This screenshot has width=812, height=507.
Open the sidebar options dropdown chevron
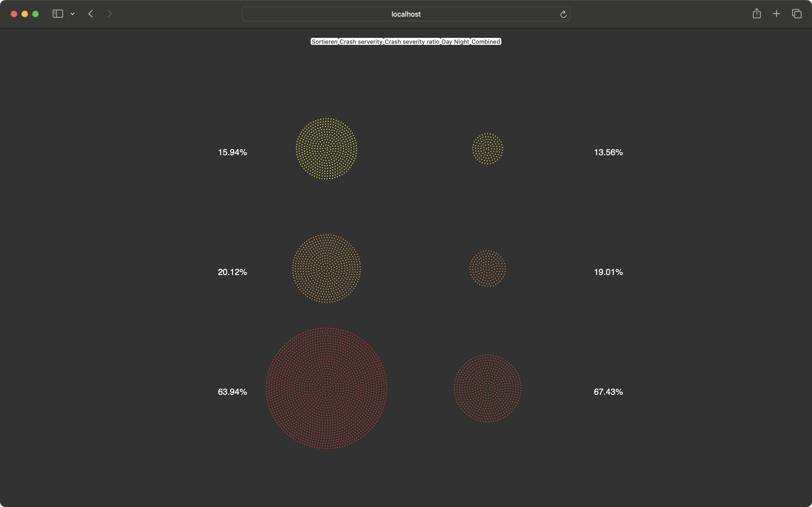point(73,14)
